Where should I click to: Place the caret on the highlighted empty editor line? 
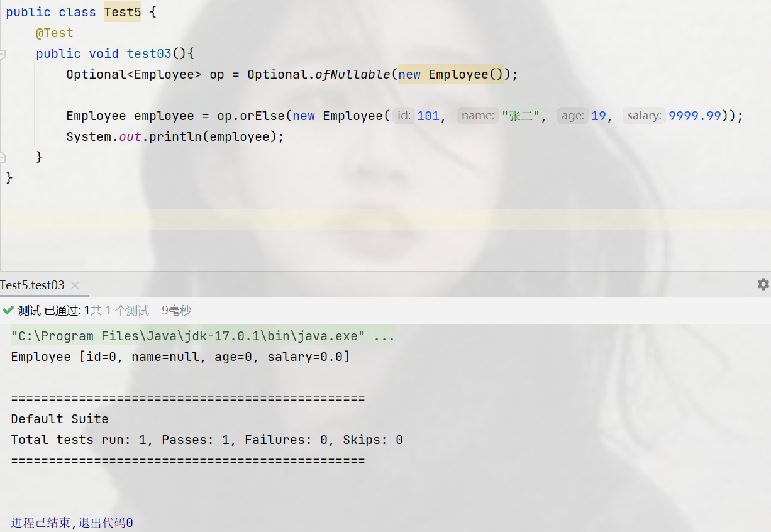[x=385, y=219]
